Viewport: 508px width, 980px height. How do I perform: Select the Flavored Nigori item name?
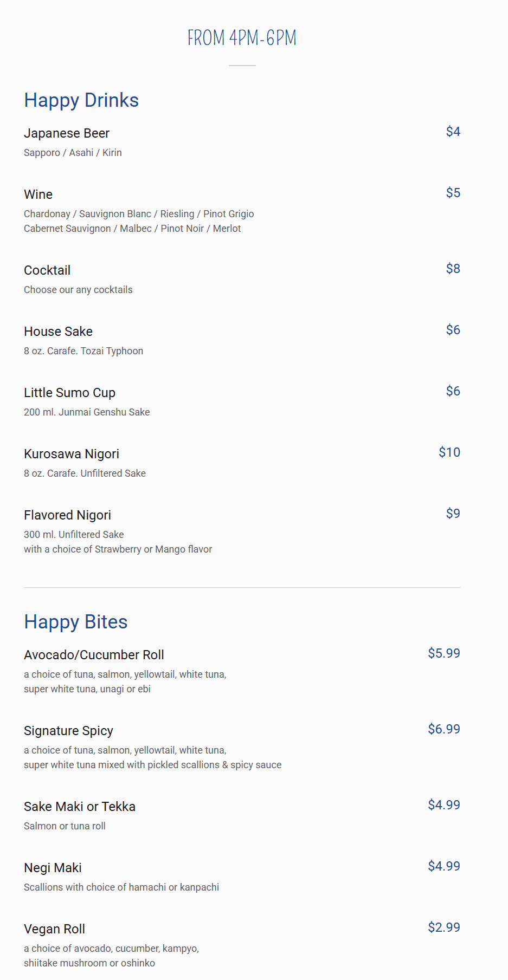pos(67,515)
